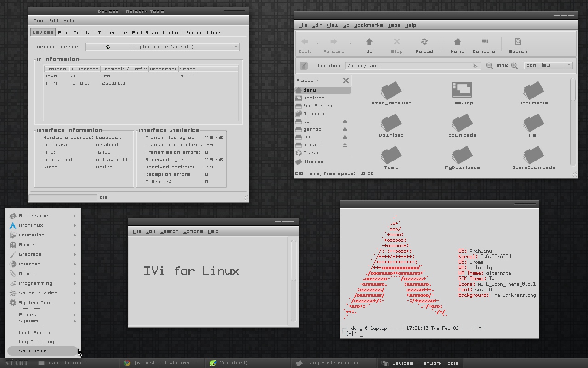Screen dimensions: 588x368
Task: Go Forward in the file browser toolbar
Action: (334, 46)
